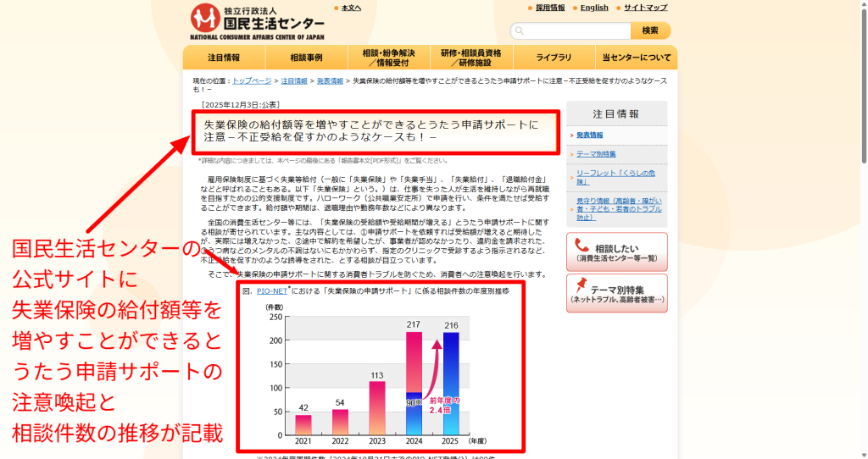
Task: Go to 注目情報 breadcrumb link
Action: pos(294,80)
